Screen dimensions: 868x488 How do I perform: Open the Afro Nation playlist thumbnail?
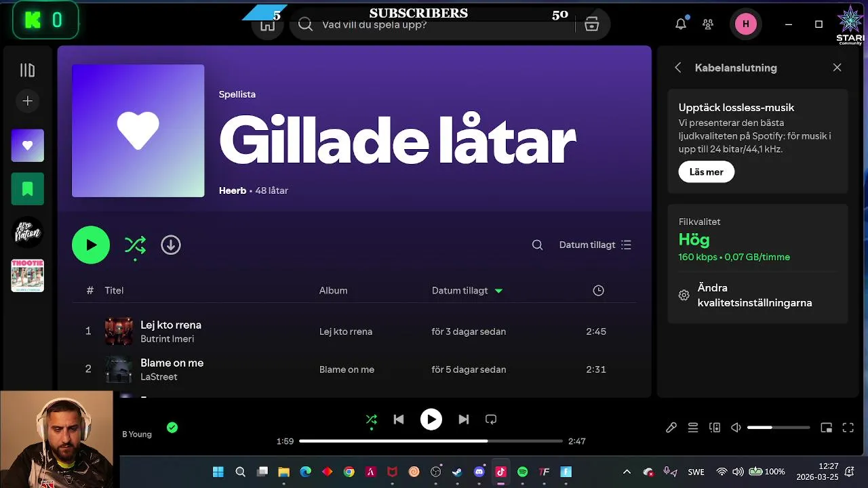(x=28, y=232)
